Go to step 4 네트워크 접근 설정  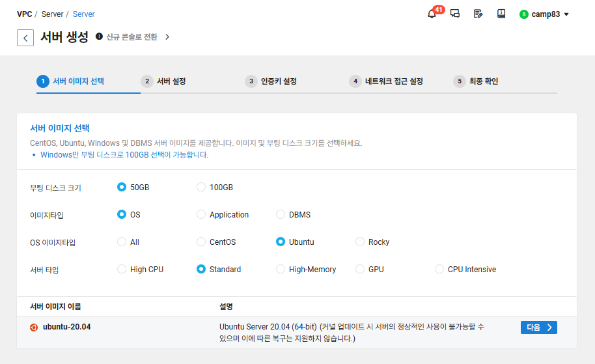(386, 81)
